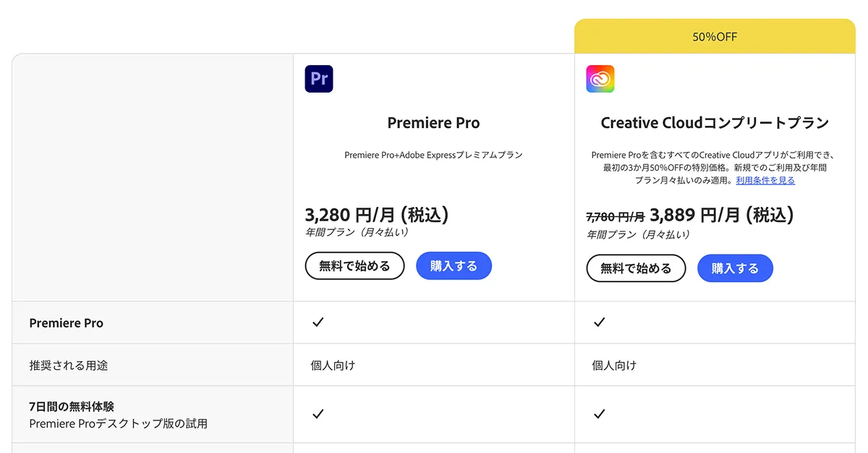Click Premiere Pro row checkmark under Premiere Pro plan
The height and width of the screenshot is (453, 868).
[318, 323]
